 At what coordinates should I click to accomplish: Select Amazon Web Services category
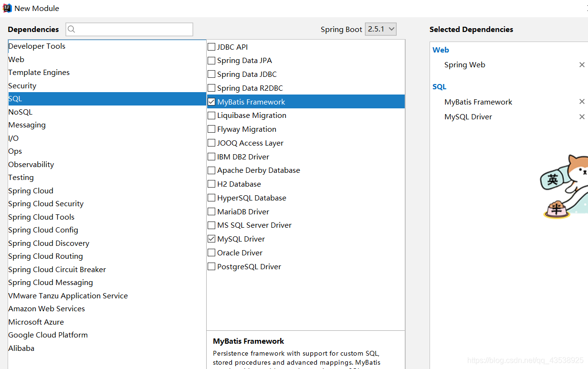[107, 309]
